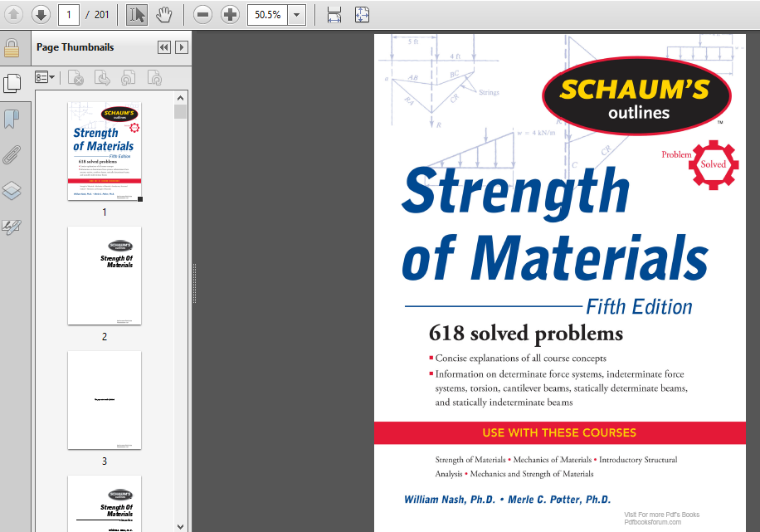This screenshot has width=760, height=532.
Task: Go to previous page arrow
Action: coord(13,15)
